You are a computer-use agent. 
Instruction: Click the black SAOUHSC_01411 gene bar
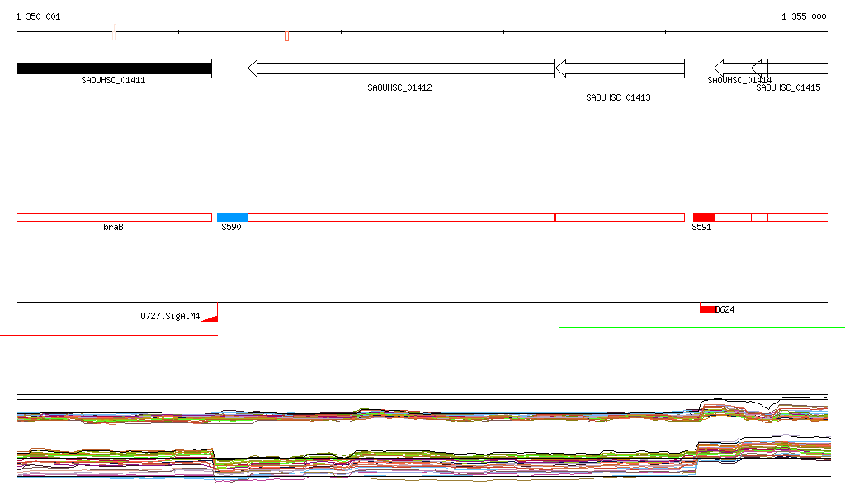pyautogui.click(x=114, y=68)
